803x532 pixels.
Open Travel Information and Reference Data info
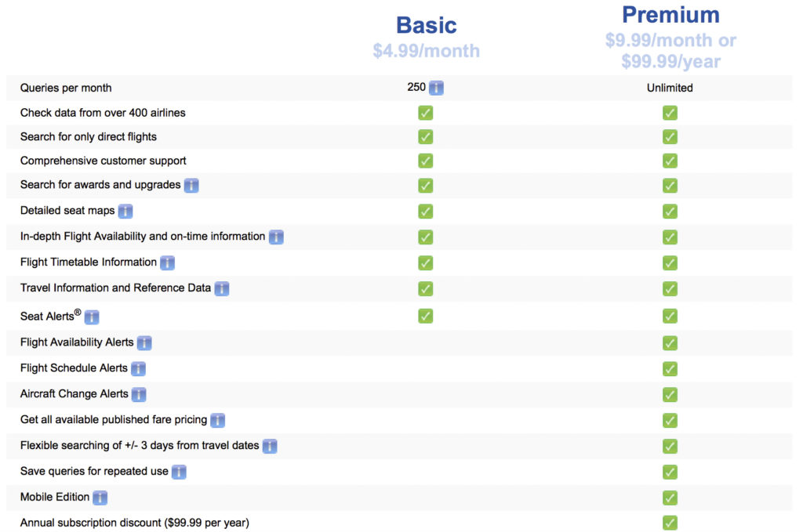coord(222,288)
